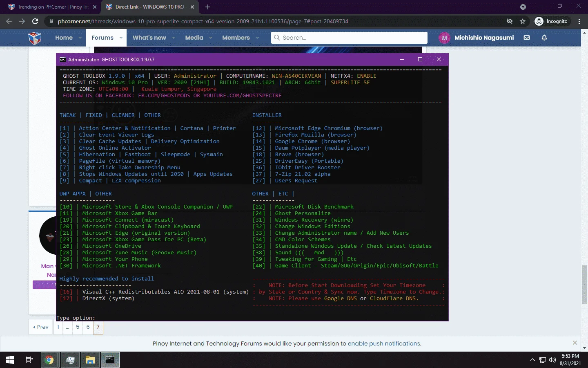This screenshot has width=588, height=368.
Task: Open a new tab with plus icon
Action: (208, 7)
